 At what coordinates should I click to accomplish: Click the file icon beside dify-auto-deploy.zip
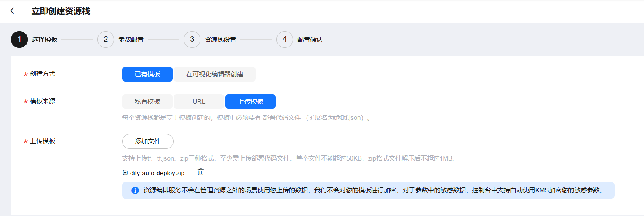(x=125, y=173)
